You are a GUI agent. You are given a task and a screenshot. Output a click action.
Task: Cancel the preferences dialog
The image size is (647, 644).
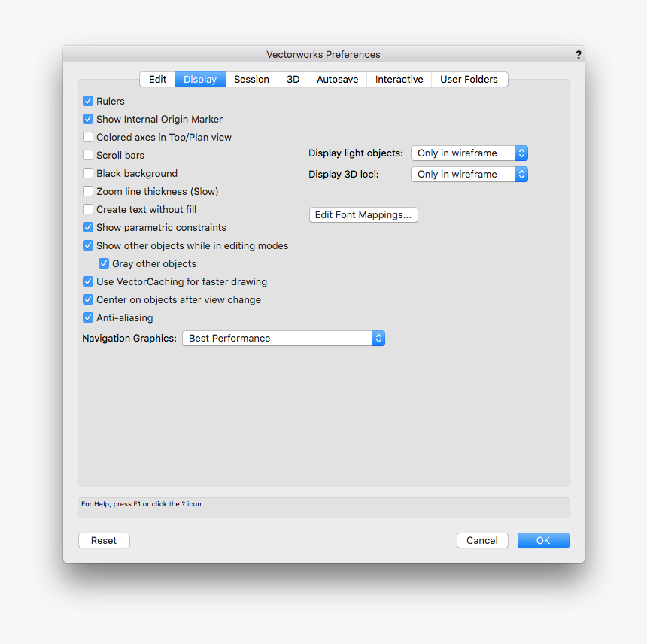(482, 540)
